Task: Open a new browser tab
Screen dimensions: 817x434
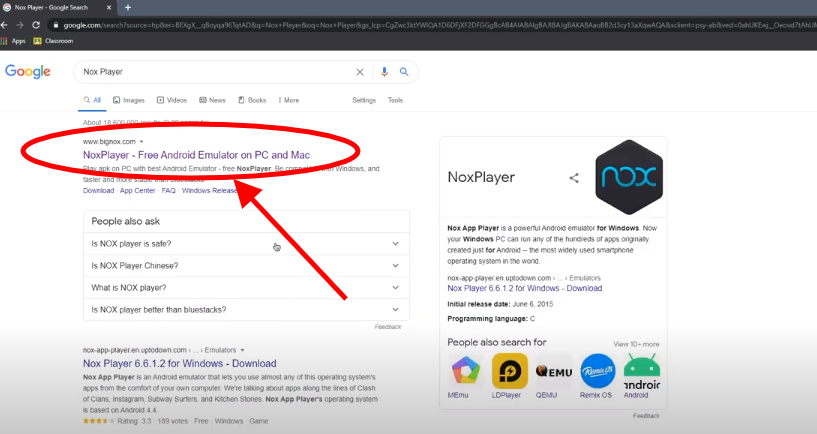Action: coord(128,7)
